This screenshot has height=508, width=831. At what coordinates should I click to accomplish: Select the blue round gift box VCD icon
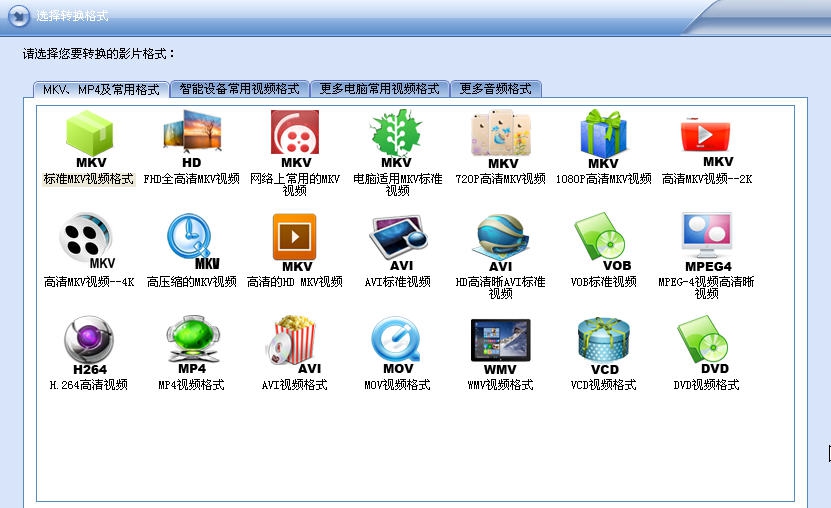603,346
